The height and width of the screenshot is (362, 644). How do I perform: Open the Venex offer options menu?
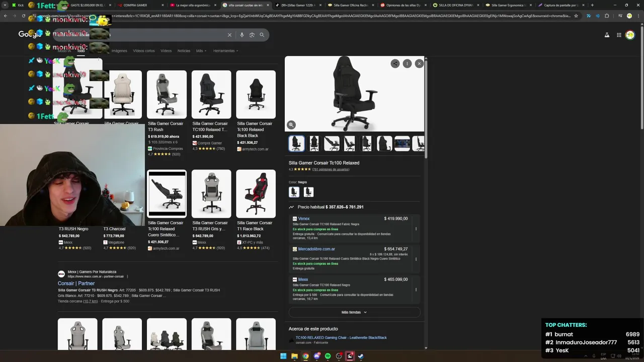(416, 229)
